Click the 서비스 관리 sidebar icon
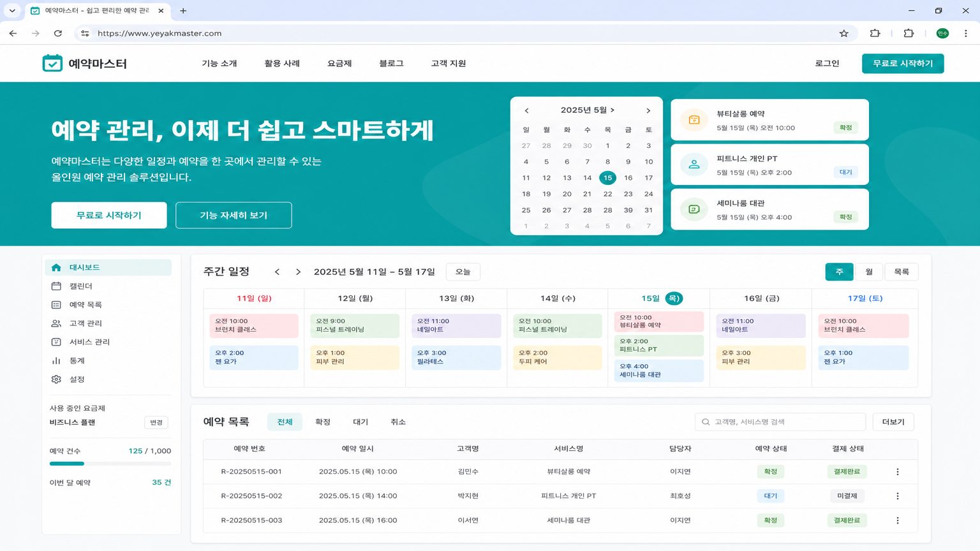 [x=56, y=342]
